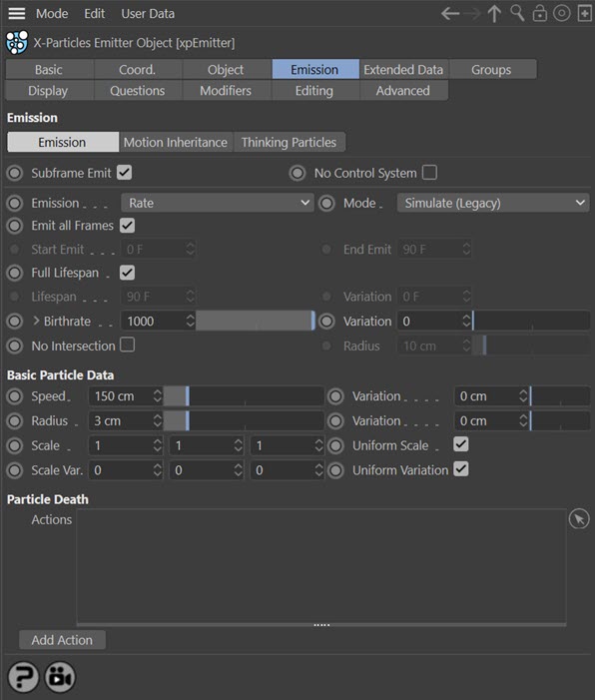Open the Emission Rate dropdown
The height and width of the screenshot is (700, 595).
[218, 203]
